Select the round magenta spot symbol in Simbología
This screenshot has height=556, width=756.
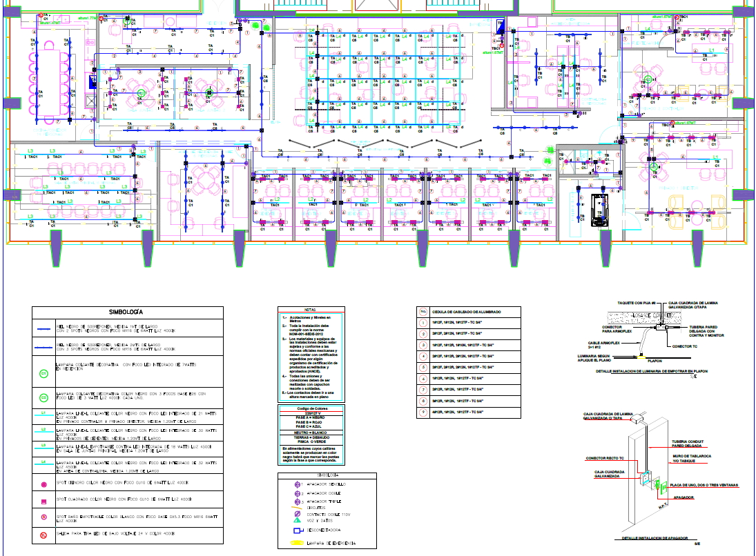tap(43, 485)
